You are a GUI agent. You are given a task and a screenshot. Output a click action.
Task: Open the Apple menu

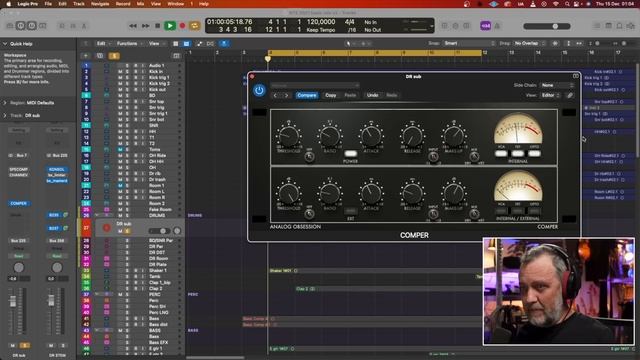tap(8, 4)
